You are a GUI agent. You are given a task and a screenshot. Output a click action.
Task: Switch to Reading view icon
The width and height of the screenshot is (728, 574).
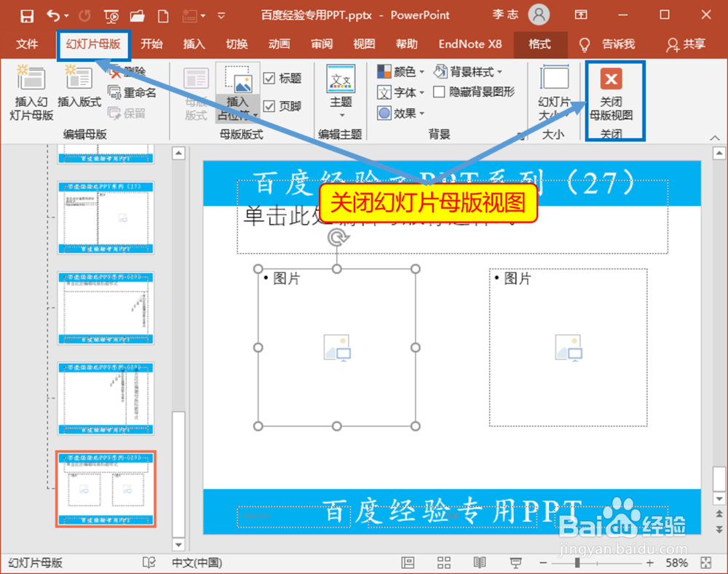tap(480, 563)
